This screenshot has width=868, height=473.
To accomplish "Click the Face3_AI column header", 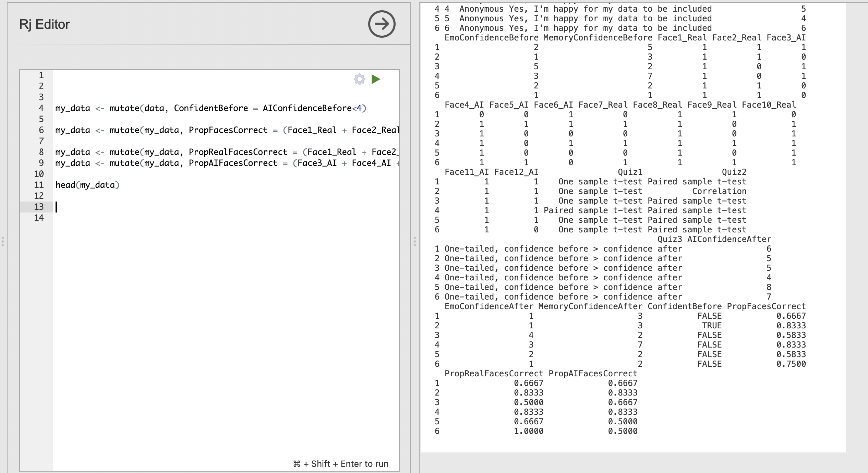I will click(x=786, y=38).
